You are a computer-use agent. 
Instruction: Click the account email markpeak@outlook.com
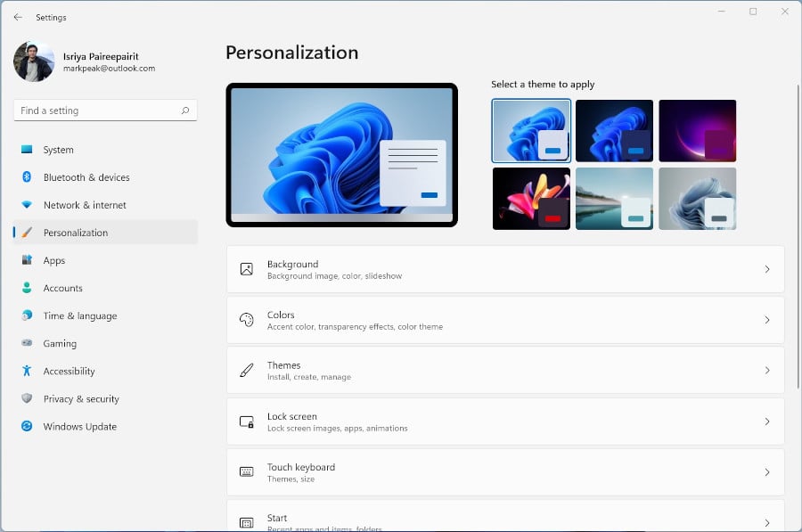click(109, 68)
